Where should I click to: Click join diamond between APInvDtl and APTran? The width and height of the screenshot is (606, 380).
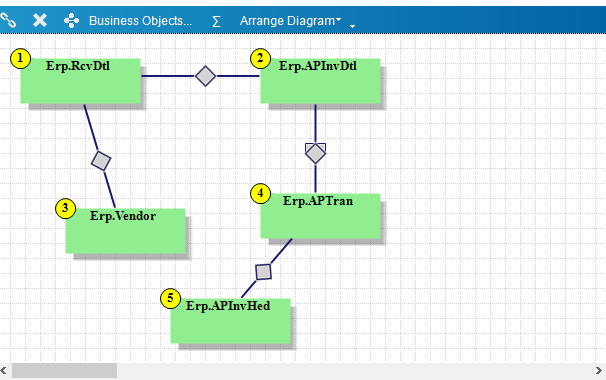click(x=315, y=153)
